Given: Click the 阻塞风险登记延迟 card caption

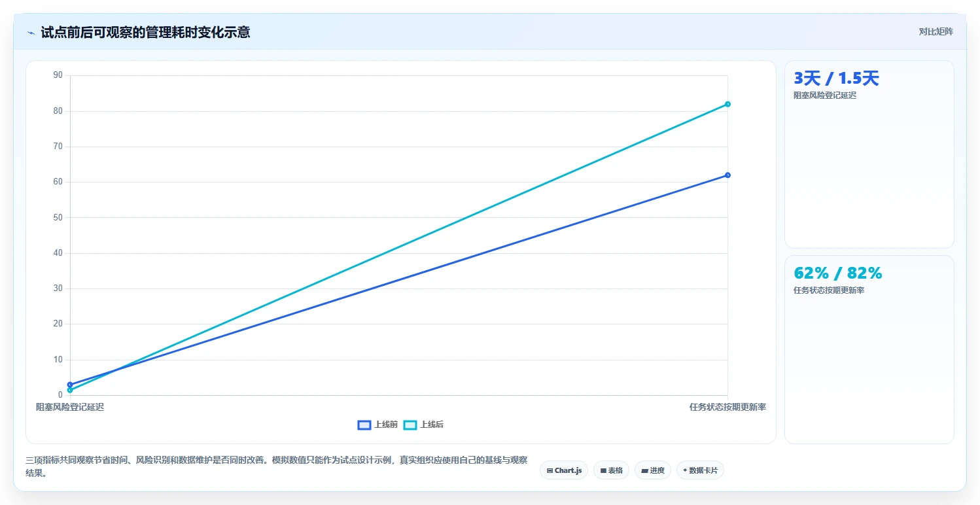Looking at the screenshot, I should (825, 96).
